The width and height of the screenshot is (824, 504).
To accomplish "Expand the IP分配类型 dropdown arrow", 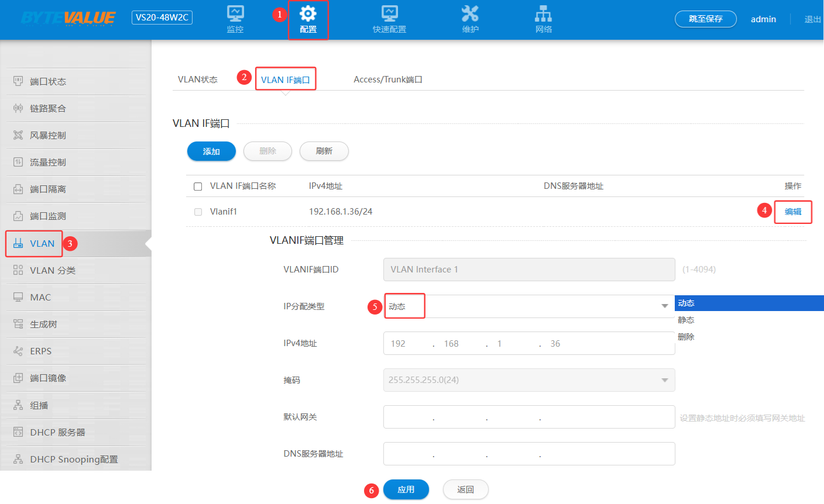I will tap(664, 306).
